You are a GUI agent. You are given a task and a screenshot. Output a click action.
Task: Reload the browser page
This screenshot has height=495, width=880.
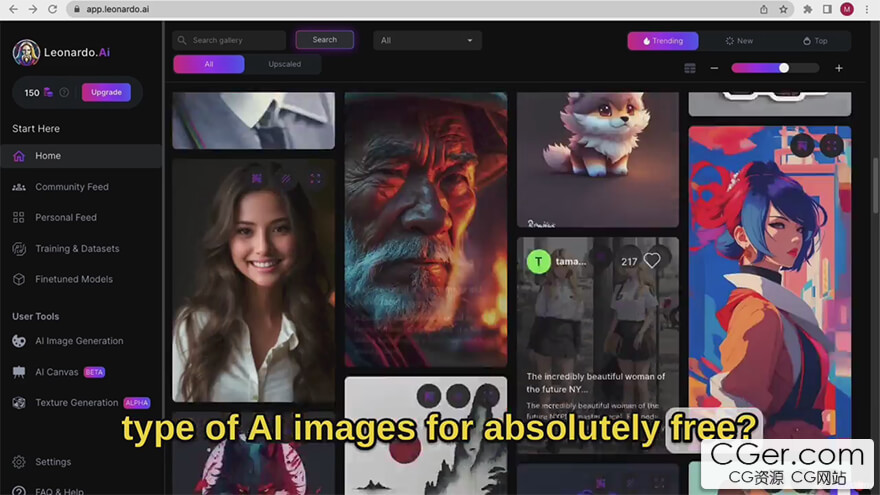click(52, 9)
